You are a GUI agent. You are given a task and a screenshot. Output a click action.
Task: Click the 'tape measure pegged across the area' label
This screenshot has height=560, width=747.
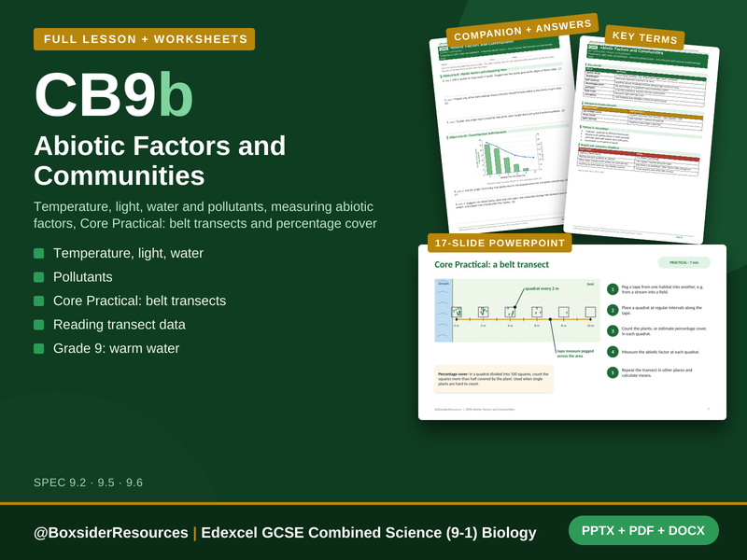click(x=575, y=354)
